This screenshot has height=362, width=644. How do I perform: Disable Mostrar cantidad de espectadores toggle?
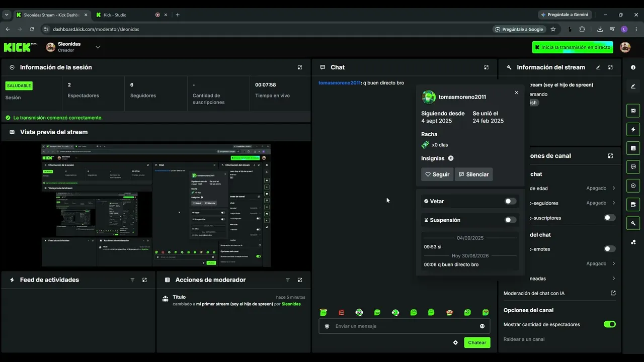pos(610,324)
